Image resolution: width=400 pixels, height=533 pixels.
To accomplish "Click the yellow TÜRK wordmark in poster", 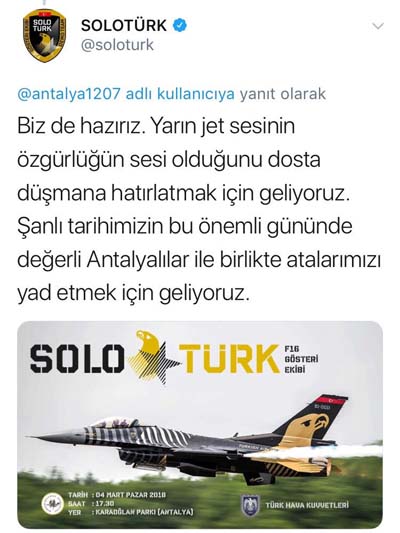I will point(229,358).
